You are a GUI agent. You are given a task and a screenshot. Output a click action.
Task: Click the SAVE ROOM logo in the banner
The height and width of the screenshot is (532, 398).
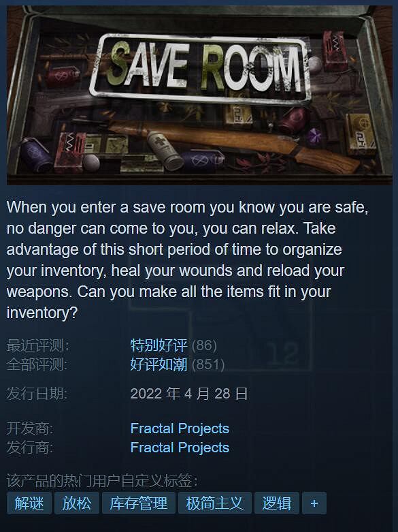200,69
